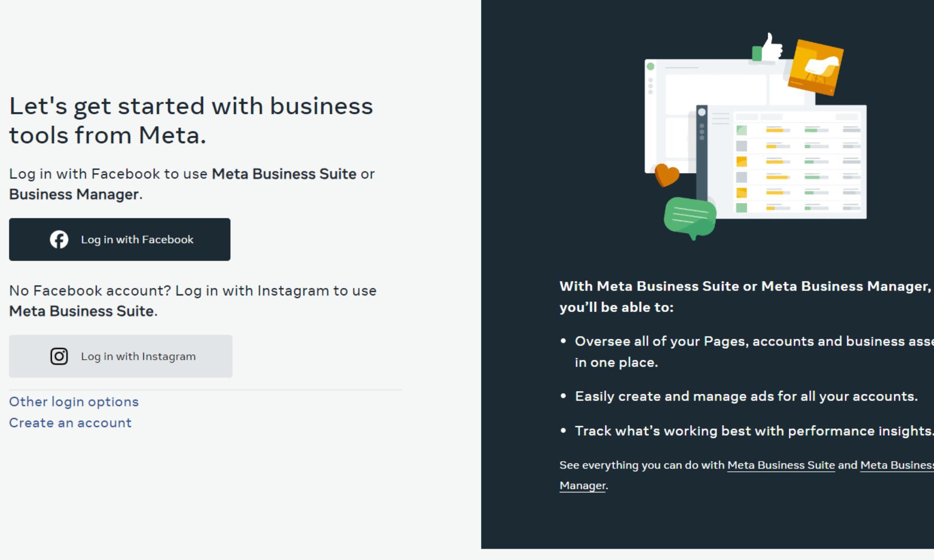Image resolution: width=934 pixels, height=560 pixels.
Task: Click the Instagram camera logo icon
Action: [59, 356]
